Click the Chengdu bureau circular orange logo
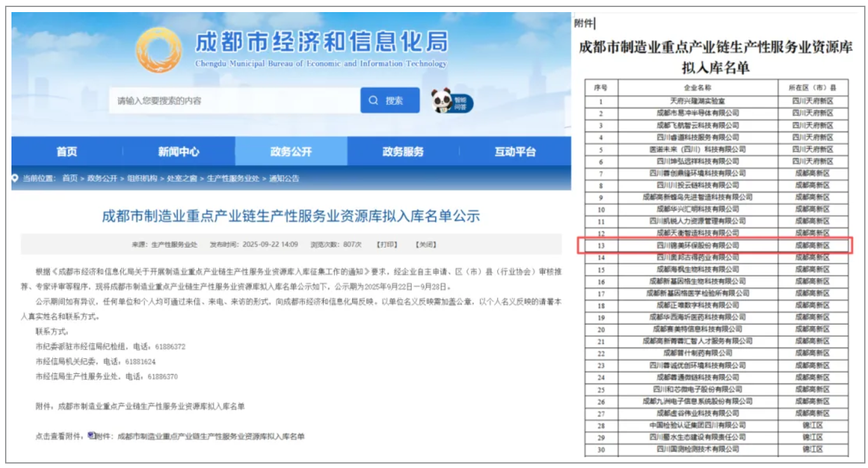 159,49
